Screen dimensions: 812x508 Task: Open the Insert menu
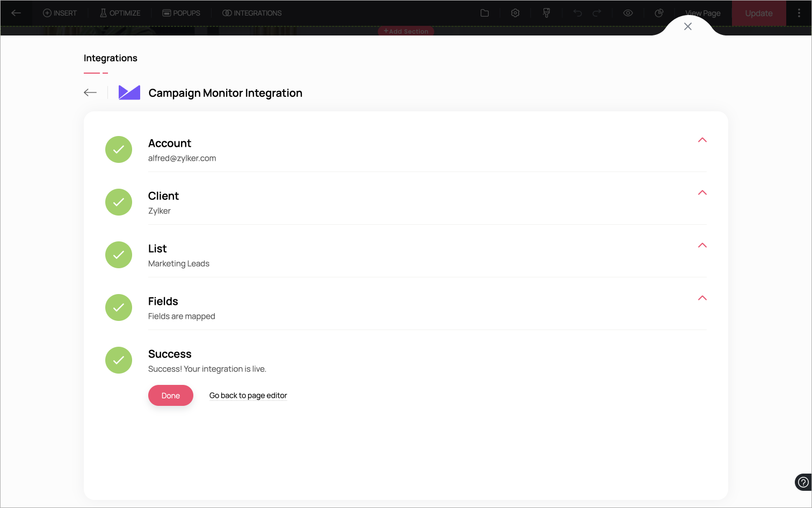60,13
